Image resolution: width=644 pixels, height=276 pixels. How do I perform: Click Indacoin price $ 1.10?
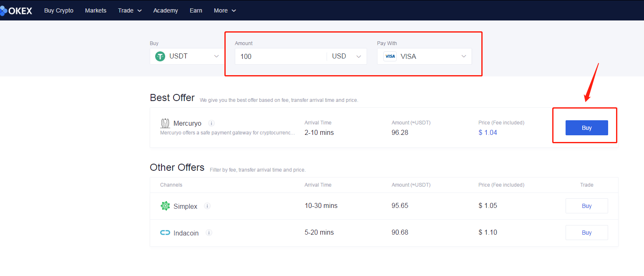(488, 232)
